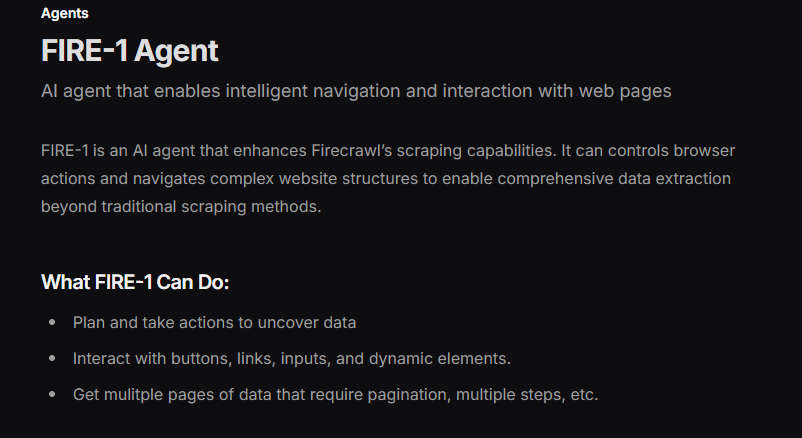Click the phrase comprehensive data extraction
802x438 pixels.
pos(614,179)
